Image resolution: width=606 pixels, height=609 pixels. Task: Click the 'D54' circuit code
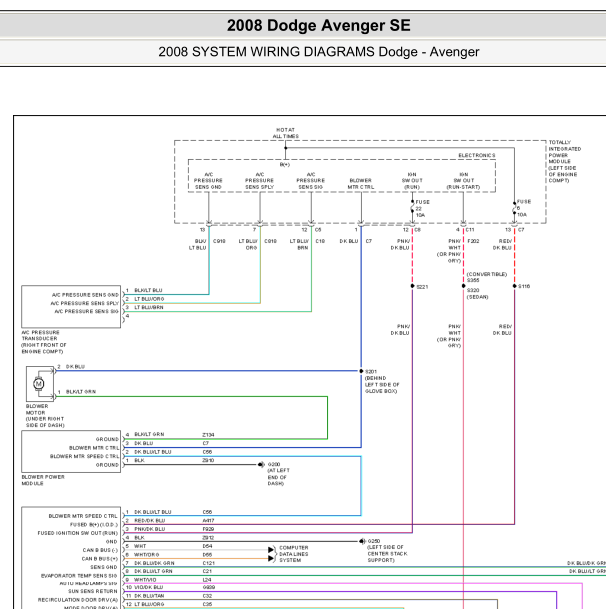click(207, 546)
